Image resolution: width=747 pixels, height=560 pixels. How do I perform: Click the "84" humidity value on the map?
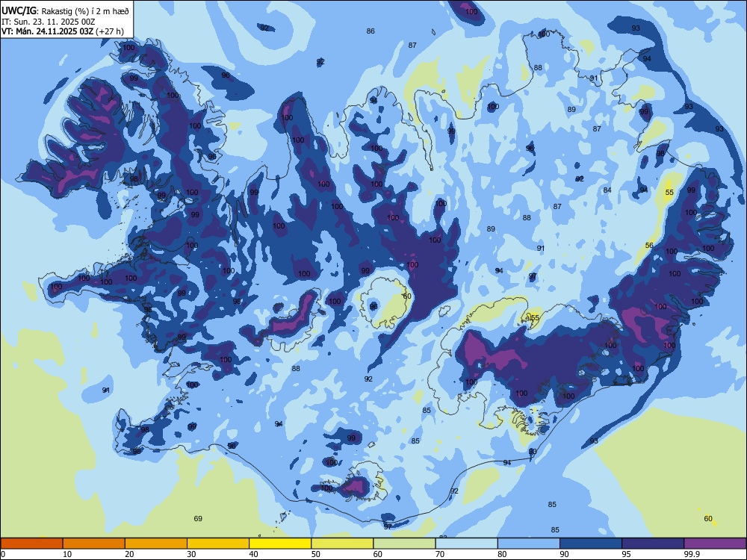pos(607,190)
